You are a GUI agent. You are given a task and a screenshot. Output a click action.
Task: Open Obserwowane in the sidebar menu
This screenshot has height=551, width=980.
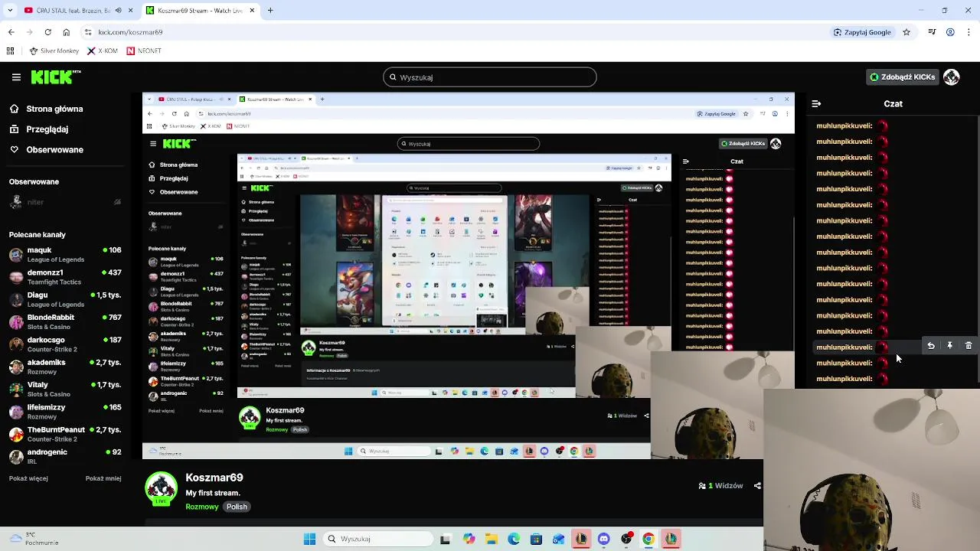[46, 150]
